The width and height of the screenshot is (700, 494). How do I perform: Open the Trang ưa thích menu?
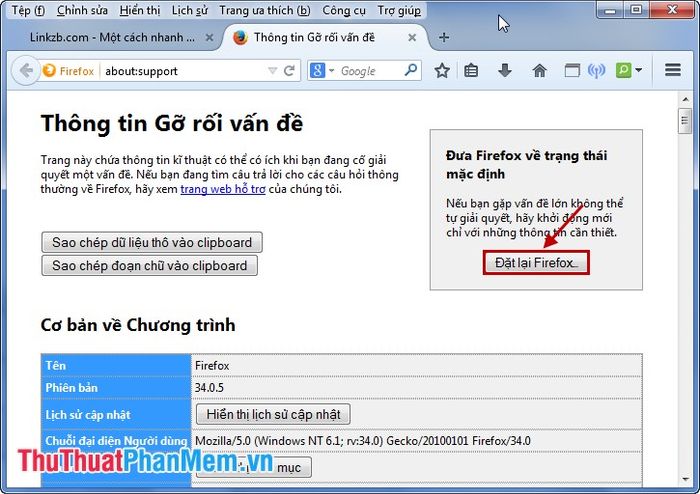[x=265, y=10]
